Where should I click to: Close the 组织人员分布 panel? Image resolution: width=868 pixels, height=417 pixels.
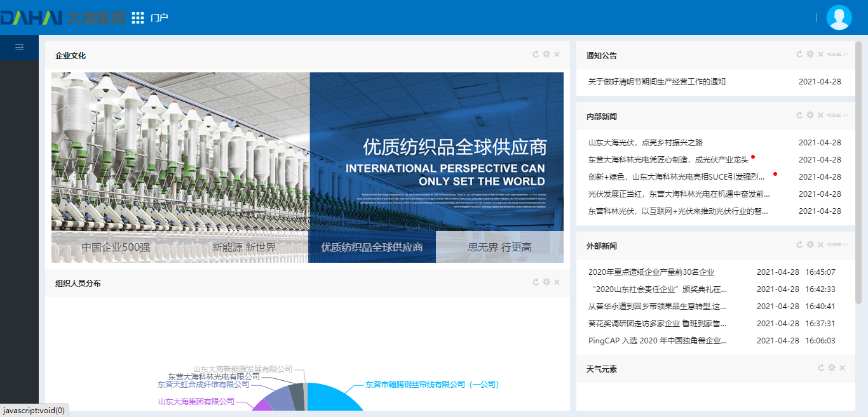pos(557,282)
